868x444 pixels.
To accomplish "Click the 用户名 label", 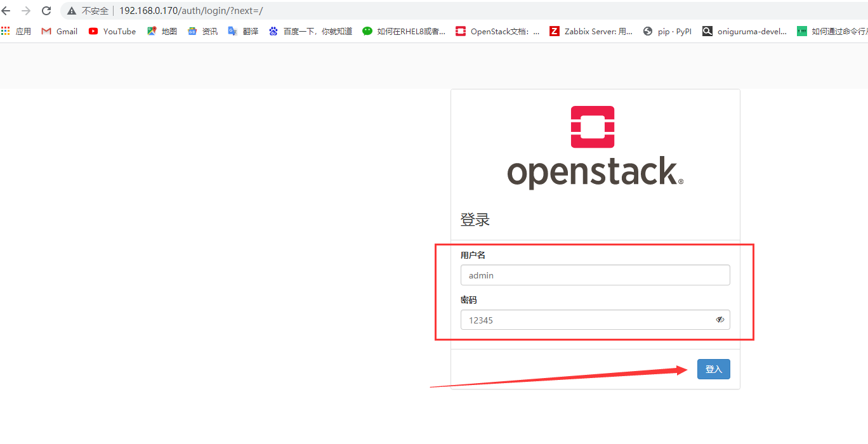I will coord(473,255).
